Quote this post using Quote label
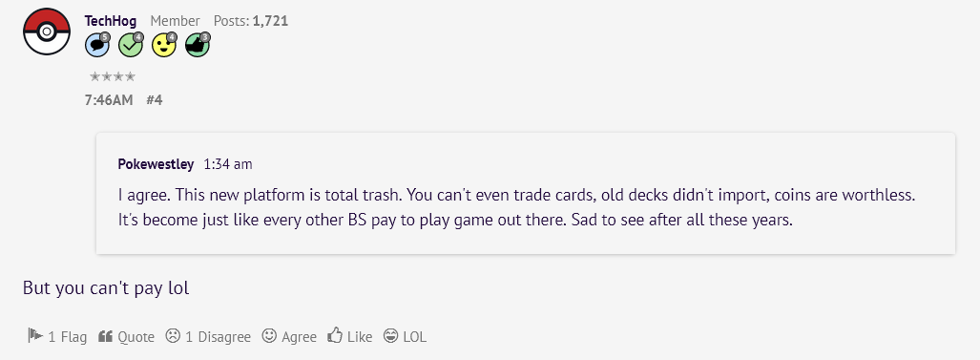This screenshot has width=980, height=360. tap(136, 337)
